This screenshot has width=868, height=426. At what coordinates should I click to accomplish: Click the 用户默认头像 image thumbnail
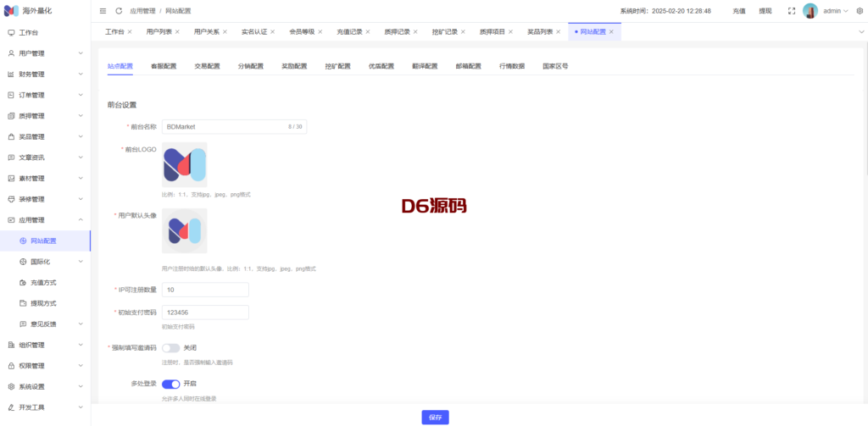tap(184, 230)
